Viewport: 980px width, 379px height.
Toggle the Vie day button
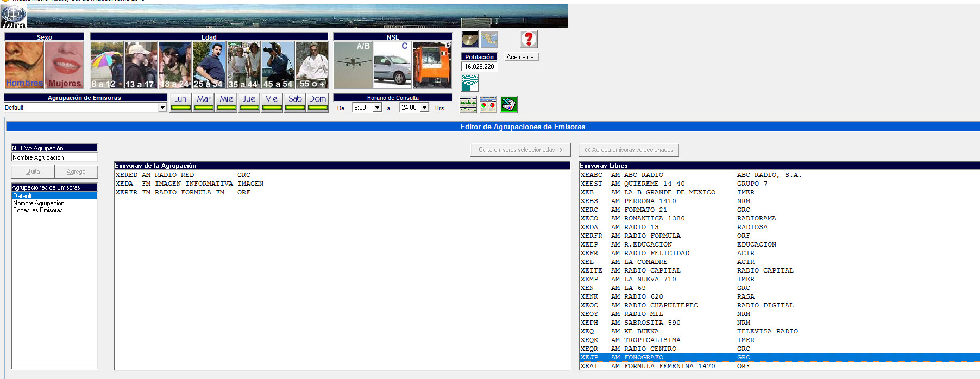tap(272, 103)
